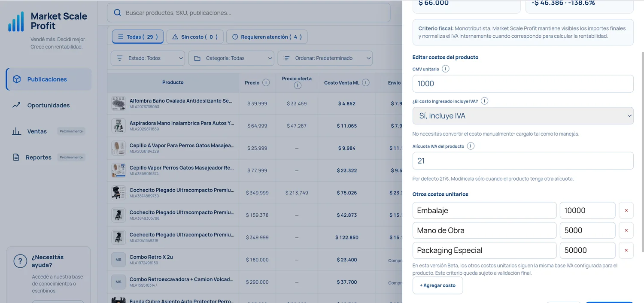This screenshot has height=303, width=644.
Task: Remove the Embalaje cost row
Action: [626, 210]
